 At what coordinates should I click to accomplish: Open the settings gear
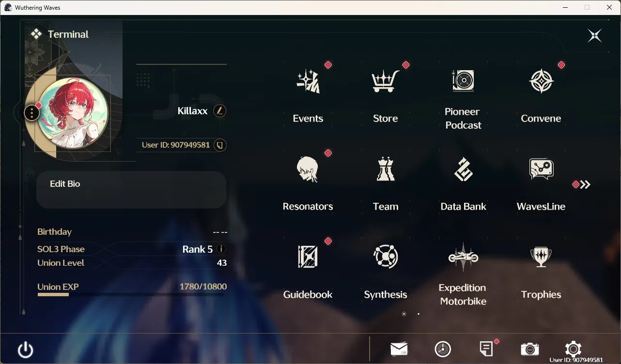pyautogui.click(x=573, y=349)
